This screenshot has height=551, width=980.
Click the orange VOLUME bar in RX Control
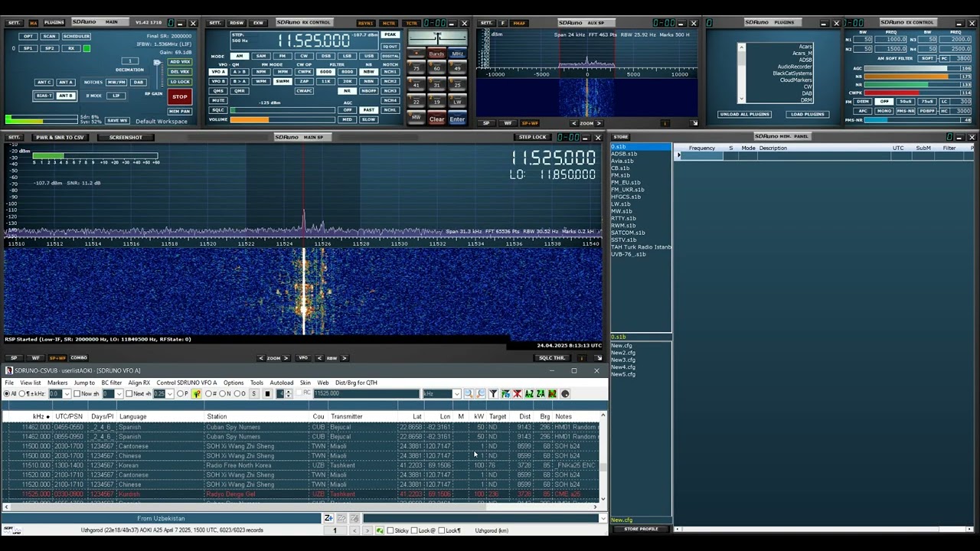283,119
